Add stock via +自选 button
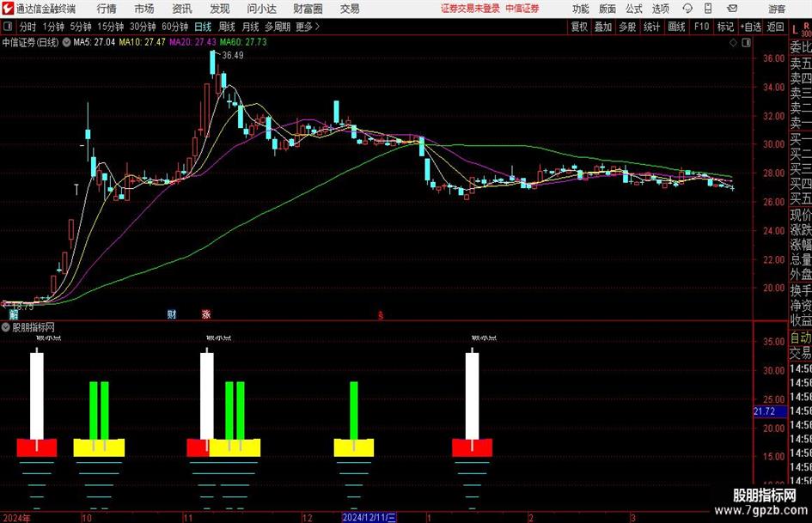Screen dimensions: 812x523 (x=750, y=27)
